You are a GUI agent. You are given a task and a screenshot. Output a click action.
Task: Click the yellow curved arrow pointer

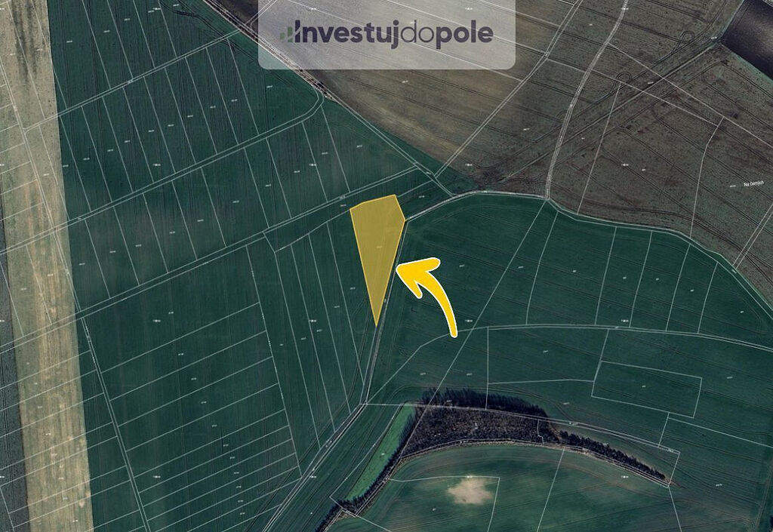[x=427, y=296]
